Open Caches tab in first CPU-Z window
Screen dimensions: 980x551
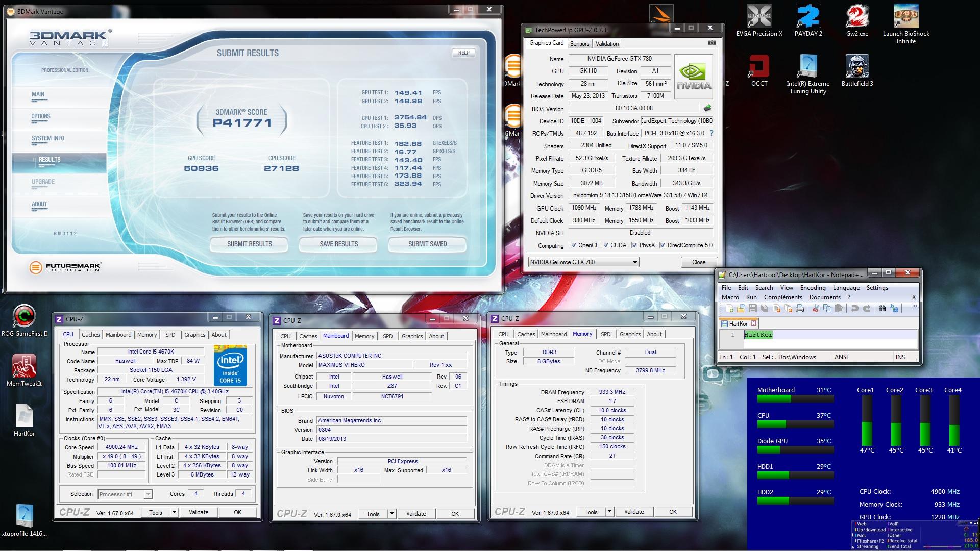pos(91,335)
